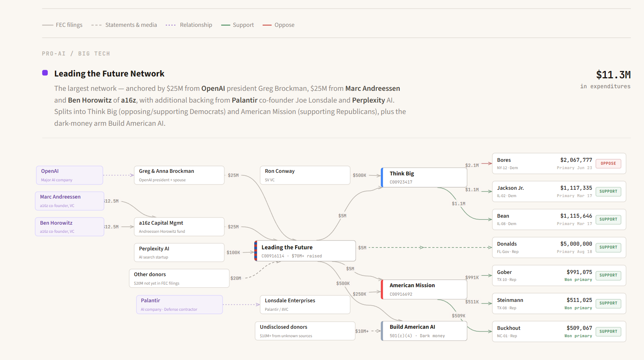Open the a16z Capital Mgmt card
This screenshot has width=644, height=360.
[179, 227]
